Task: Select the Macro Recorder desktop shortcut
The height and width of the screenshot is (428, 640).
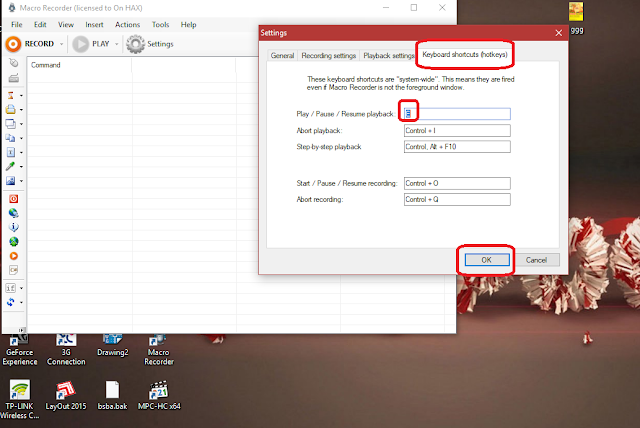Action: pos(159,350)
